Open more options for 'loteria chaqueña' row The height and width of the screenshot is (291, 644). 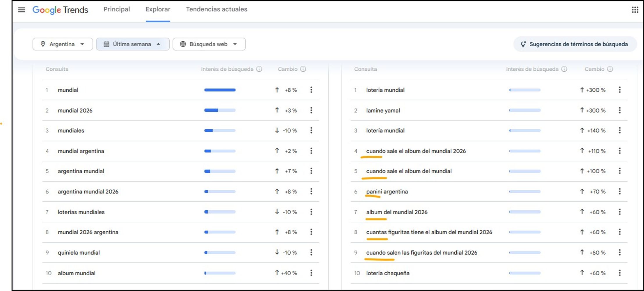click(x=620, y=273)
